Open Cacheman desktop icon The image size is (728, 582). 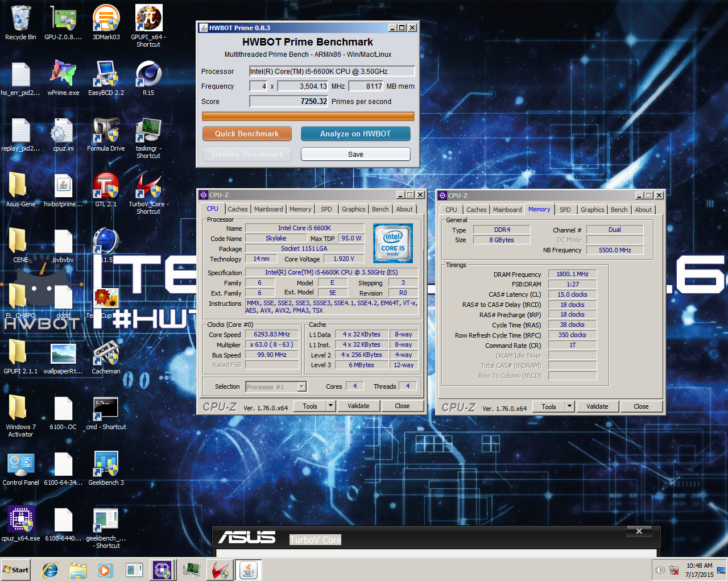click(106, 357)
